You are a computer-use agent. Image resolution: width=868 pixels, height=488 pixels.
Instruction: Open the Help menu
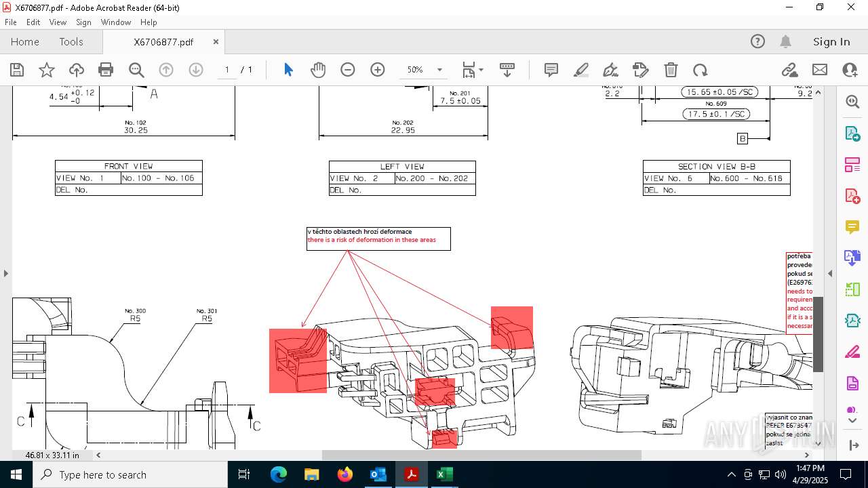point(149,22)
